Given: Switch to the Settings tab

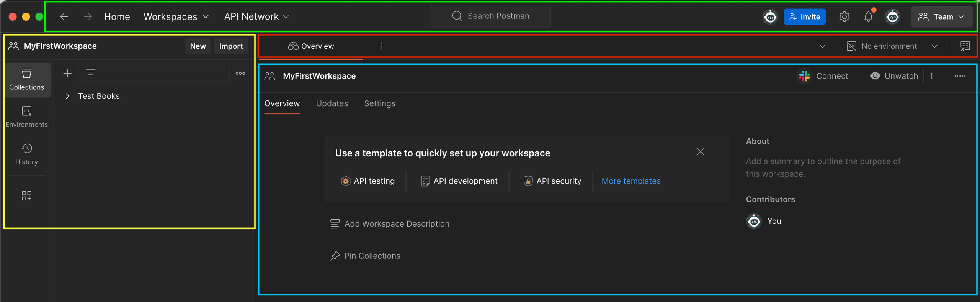Looking at the screenshot, I should click(379, 103).
